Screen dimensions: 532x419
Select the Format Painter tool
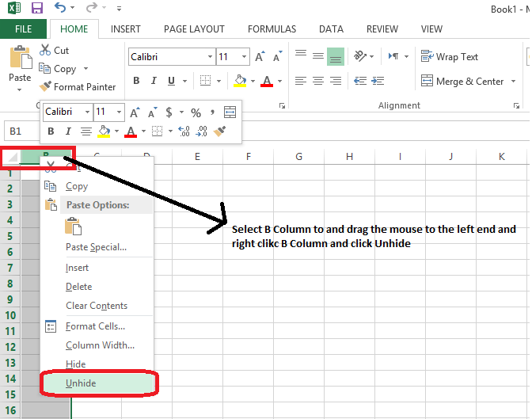pos(78,86)
